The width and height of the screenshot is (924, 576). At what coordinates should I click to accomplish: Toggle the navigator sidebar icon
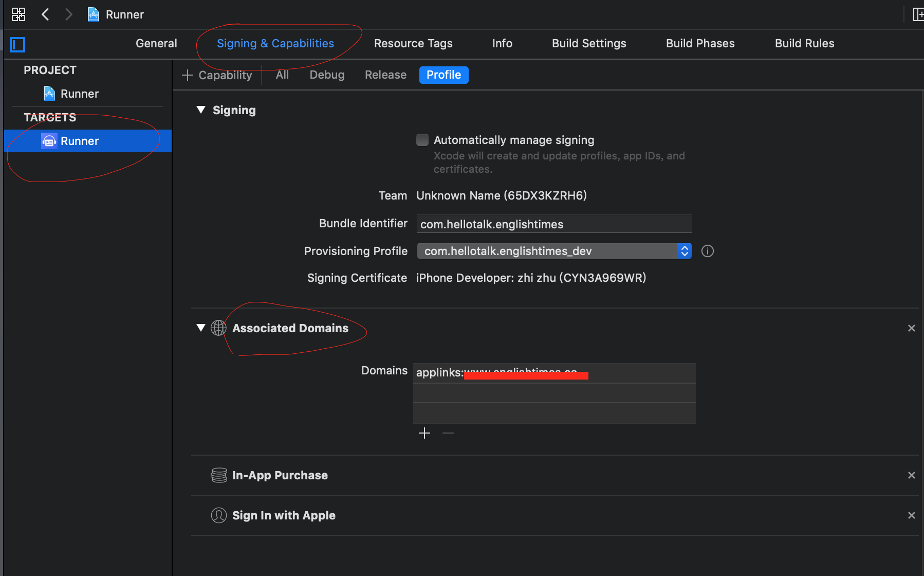(17, 44)
